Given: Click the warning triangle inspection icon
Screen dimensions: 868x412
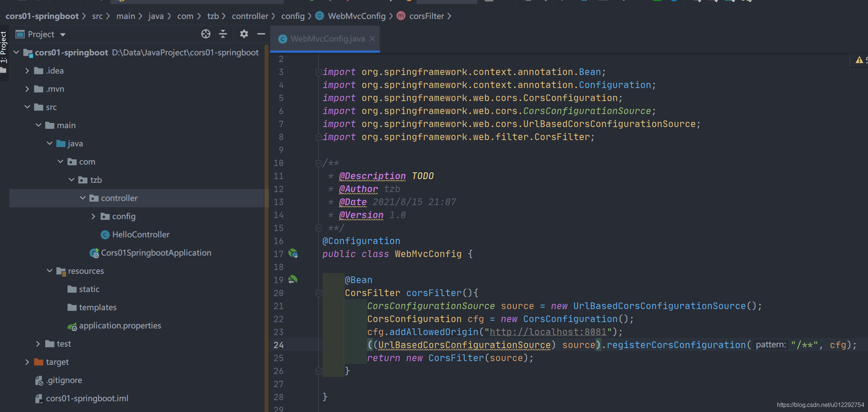Looking at the screenshot, I should click(x=859, y=60).
